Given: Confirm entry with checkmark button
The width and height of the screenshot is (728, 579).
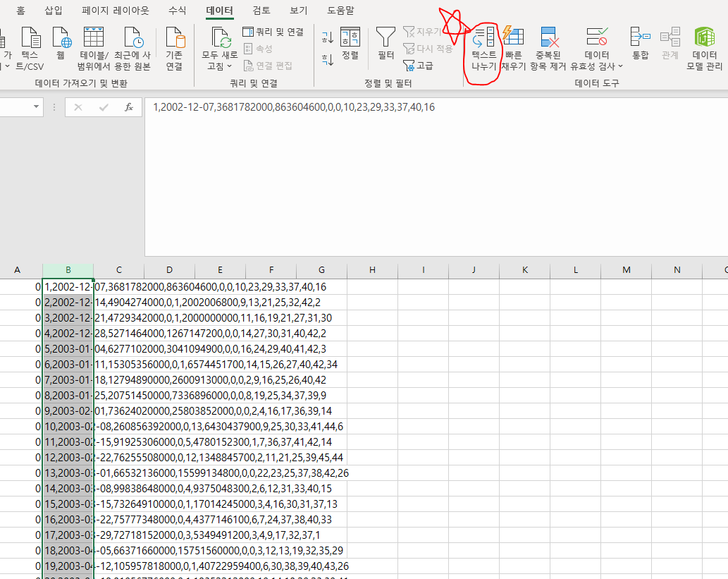Looking at the screenshot, I should point(104,107).
